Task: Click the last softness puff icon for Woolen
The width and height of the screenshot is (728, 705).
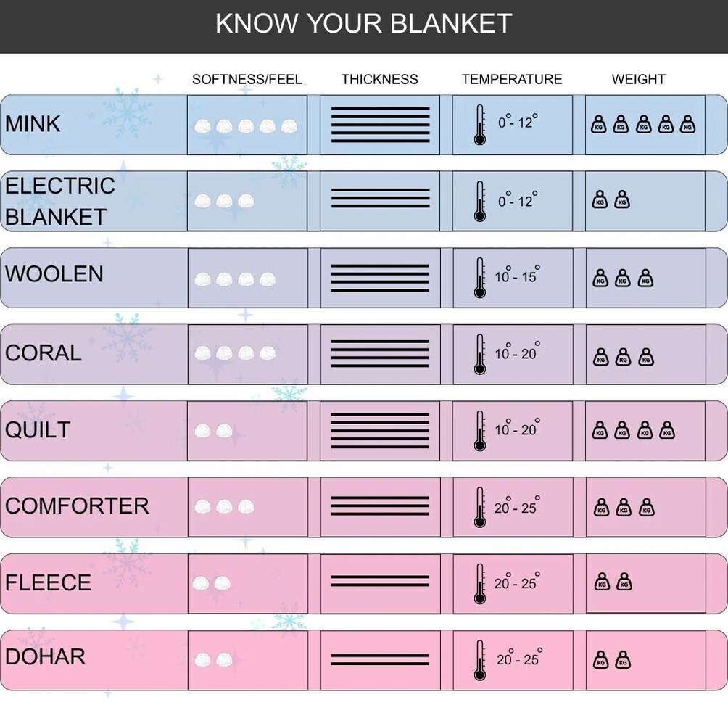Action: [268, 279]
